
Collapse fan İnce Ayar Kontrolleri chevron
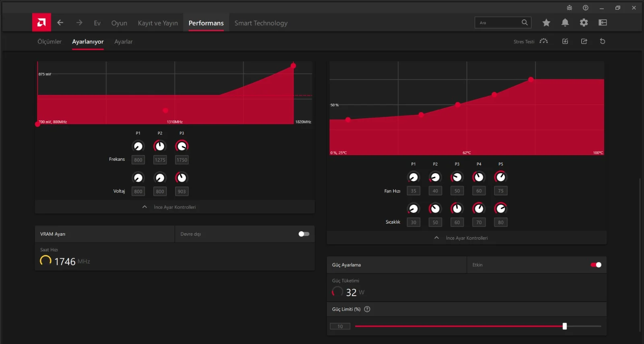[x=437, y=238]
